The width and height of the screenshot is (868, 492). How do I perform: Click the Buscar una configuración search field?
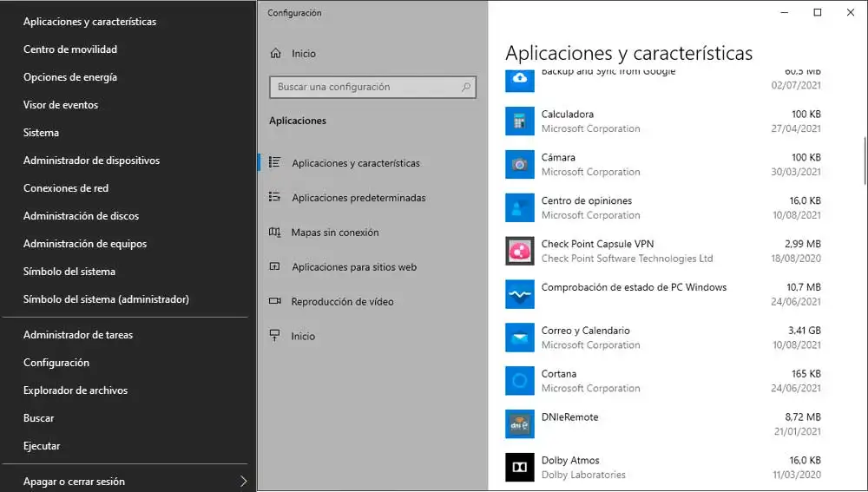point(372,87)
